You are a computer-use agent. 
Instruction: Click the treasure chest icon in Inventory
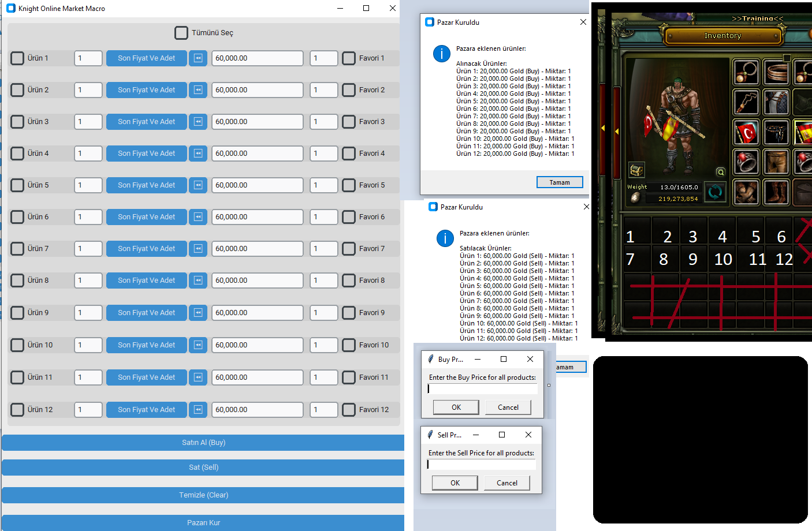coord(636,170)
